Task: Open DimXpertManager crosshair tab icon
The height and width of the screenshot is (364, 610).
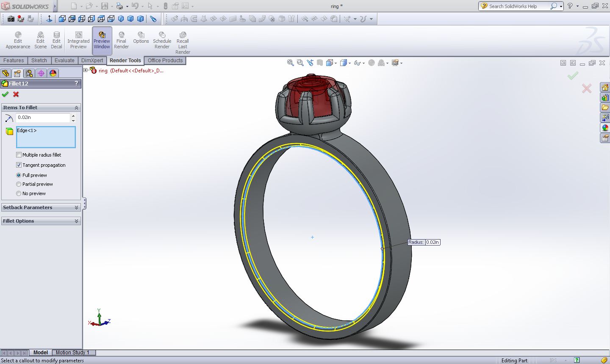Action: point(41,73)
